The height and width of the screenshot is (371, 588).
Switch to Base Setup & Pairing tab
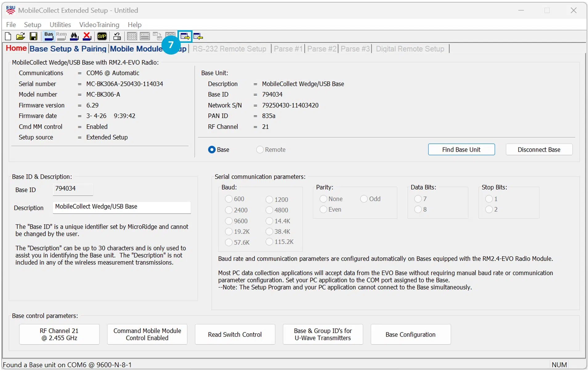point(68,49)
